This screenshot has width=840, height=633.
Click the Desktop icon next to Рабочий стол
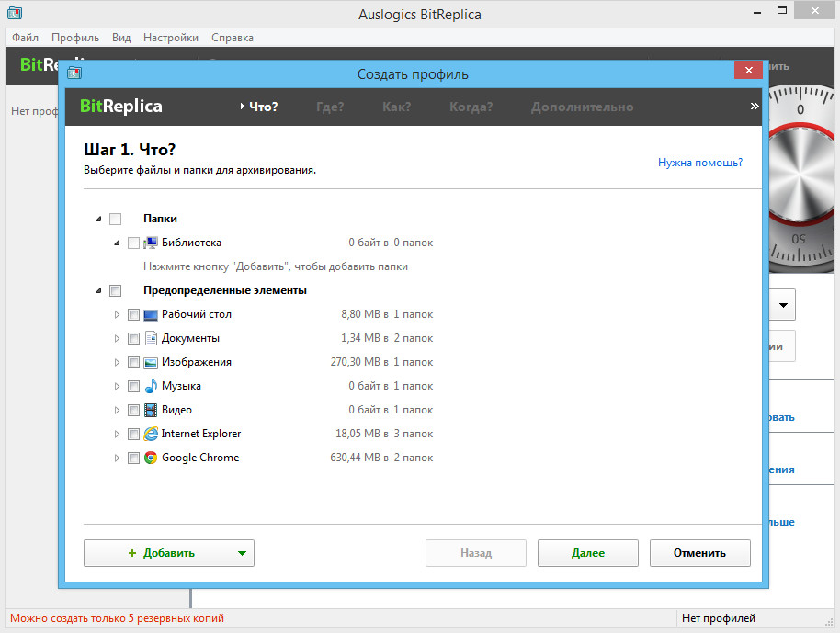click(151, 314)
